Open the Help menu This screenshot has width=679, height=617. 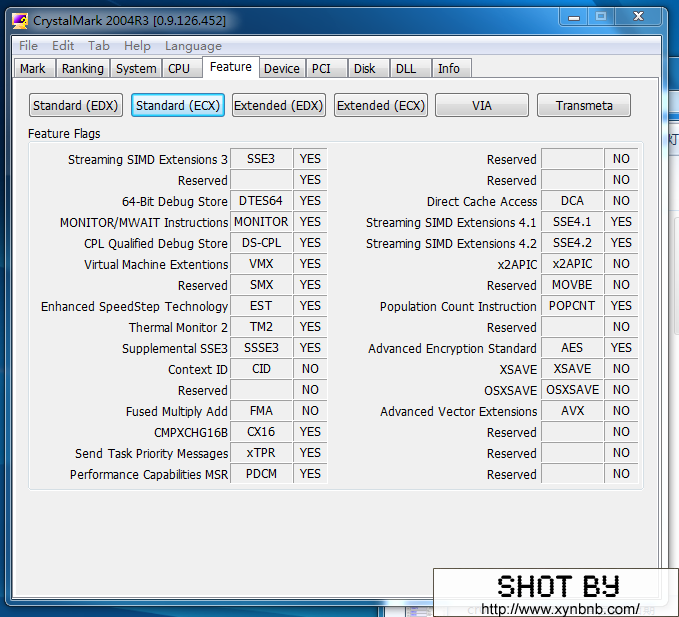137,46
